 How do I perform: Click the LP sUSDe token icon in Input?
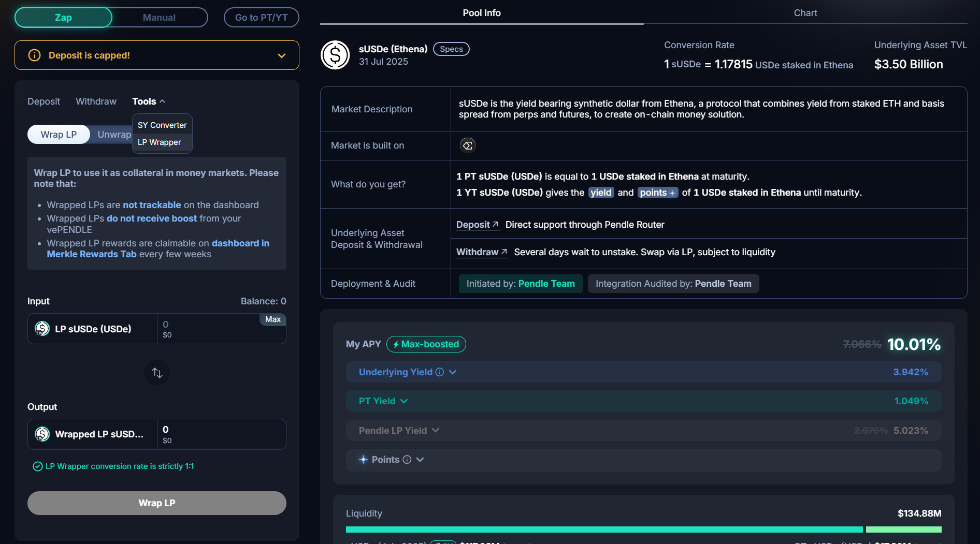42,329
